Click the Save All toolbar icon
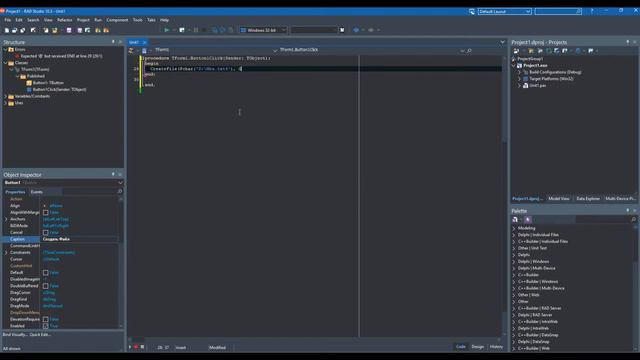Image resolution: width=640 pixels, height=360 pixels. (23, 30)
